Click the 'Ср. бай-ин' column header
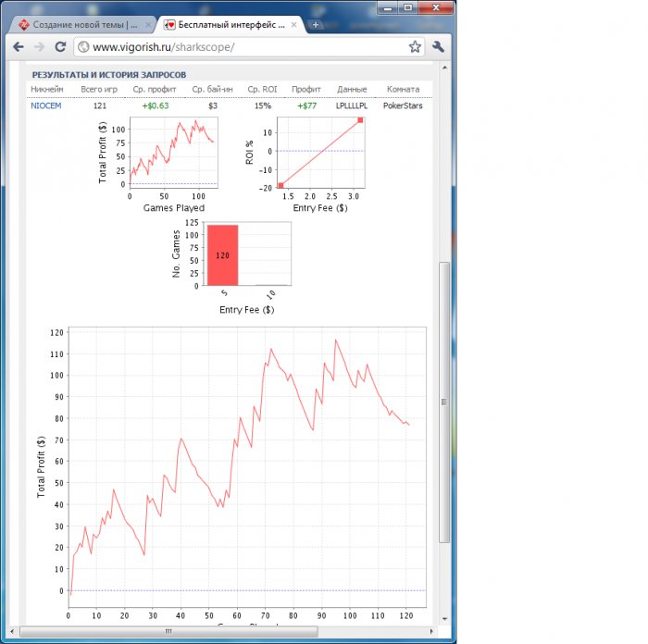648x644 pixels. coord(212,89)
